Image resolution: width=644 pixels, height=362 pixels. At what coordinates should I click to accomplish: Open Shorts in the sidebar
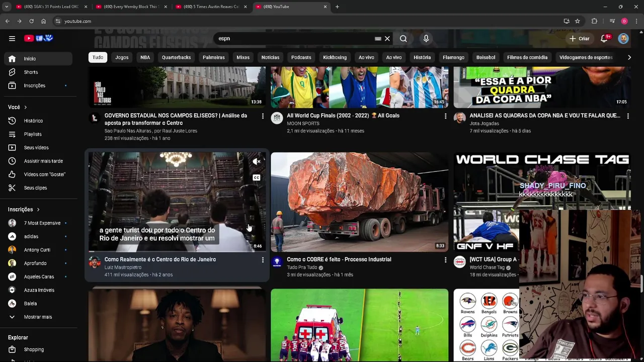[x=39, y=72]
